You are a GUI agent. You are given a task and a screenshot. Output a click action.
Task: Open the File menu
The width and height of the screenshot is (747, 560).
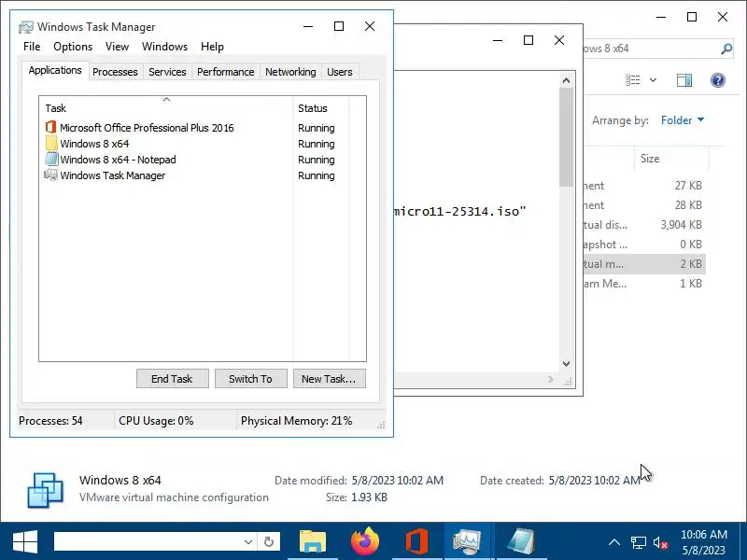click(x=32, y=47)
